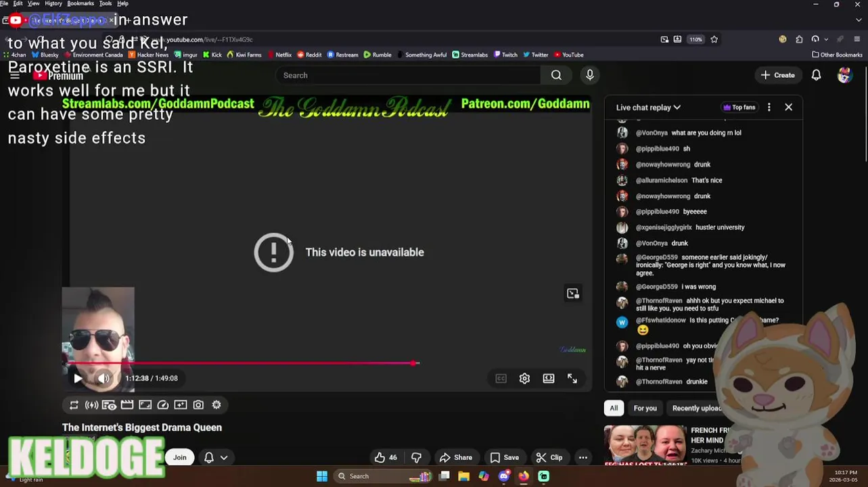The width and height of the screenshot is (868, 487).
Task: Select the Recently uploaded filter chip
Action: tap(697, 408)
